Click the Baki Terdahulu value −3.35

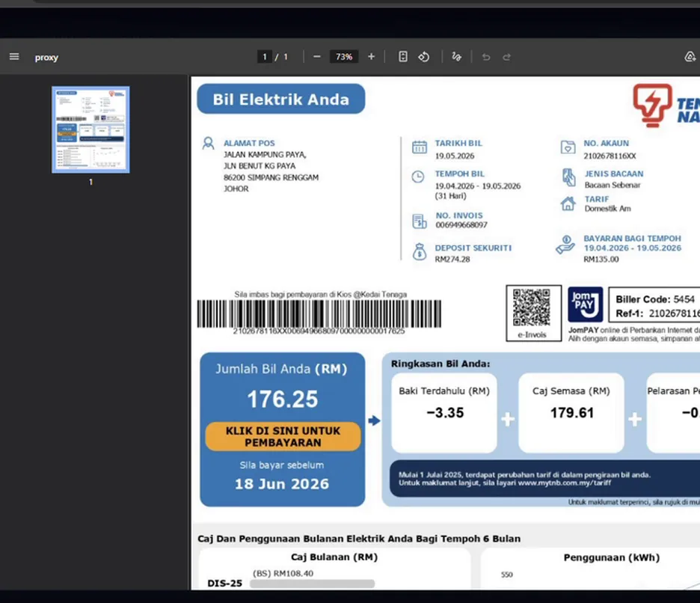click(x=445, y=413)
